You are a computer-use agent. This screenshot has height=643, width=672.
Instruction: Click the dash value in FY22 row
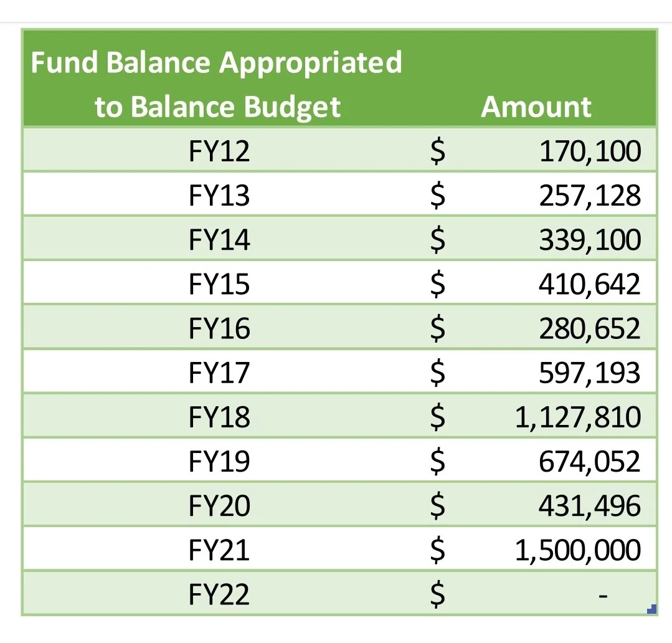(x=603, y=596)
